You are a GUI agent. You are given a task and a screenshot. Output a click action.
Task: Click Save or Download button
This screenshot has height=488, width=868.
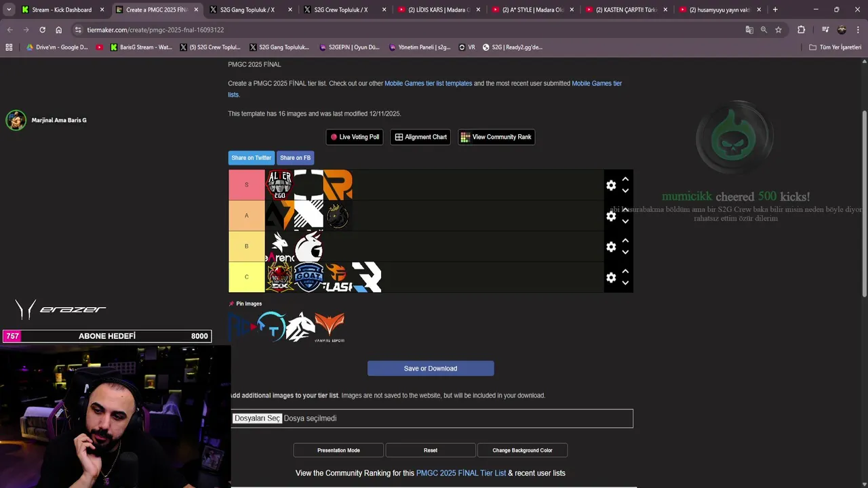(431, 369)
